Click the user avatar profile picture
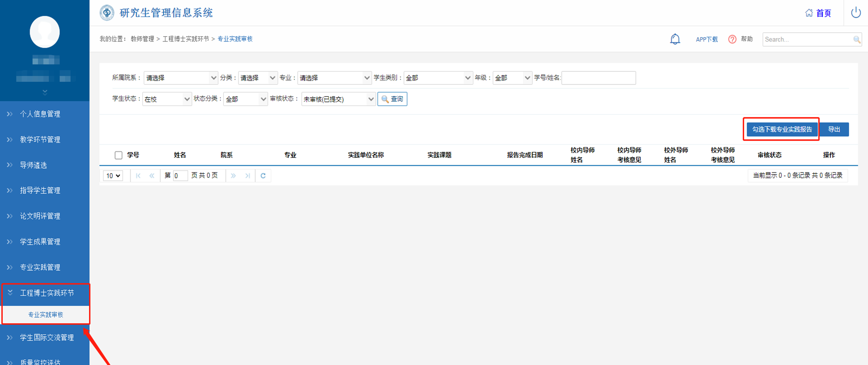The image size is (868, 365). click(x=45, y=32)
